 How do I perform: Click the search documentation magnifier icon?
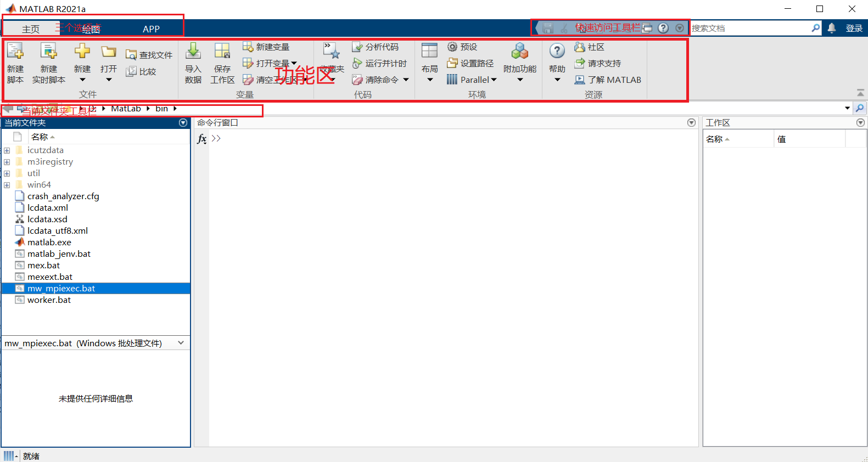(x=816, y=28)
